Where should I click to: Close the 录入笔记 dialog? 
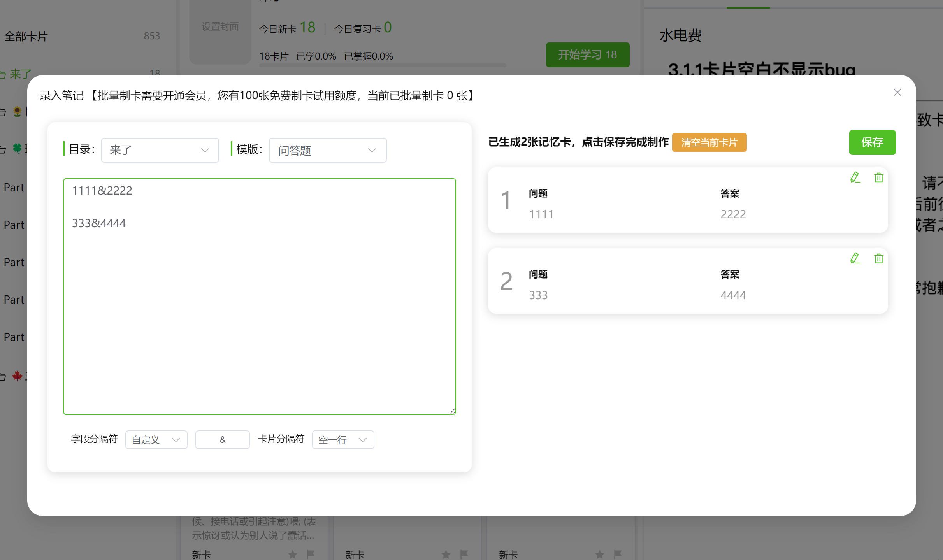[897, 92]
